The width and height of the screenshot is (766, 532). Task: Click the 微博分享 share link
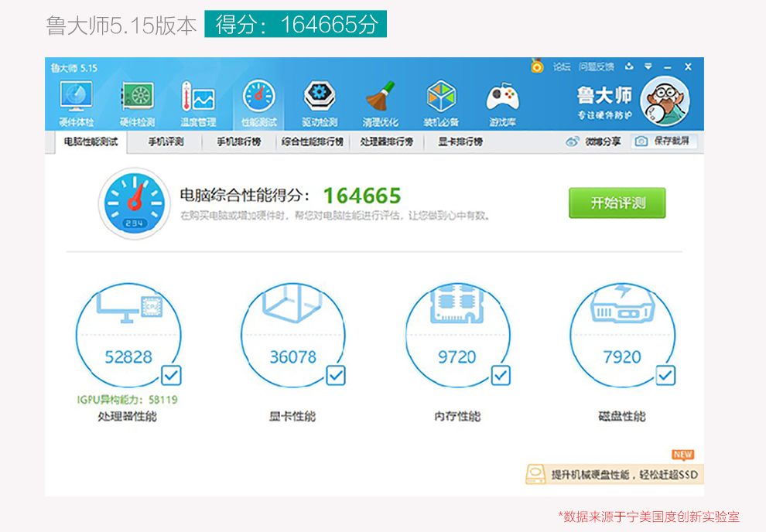click(x=603, y=142)
